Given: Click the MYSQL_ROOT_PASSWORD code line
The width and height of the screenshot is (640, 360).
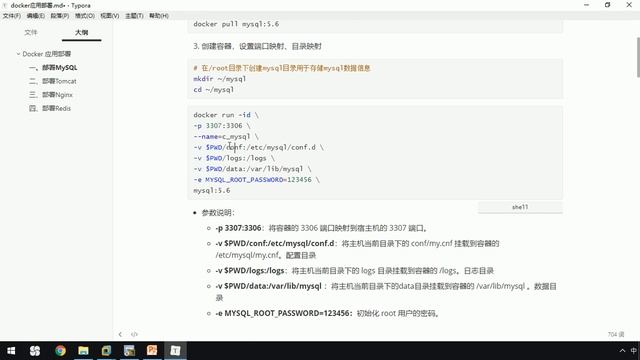Looking at the screenshot, I should [256, 180].
